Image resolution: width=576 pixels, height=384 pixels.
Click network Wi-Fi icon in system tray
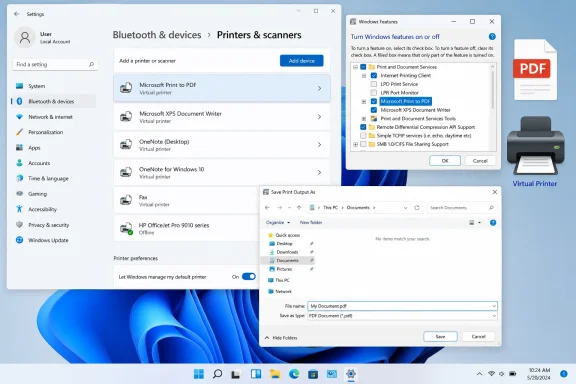point(491,374)
